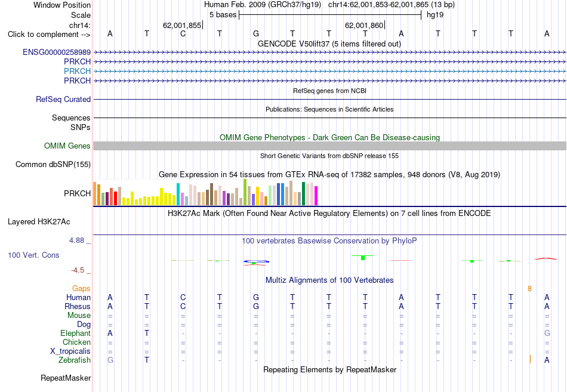Click the Chicken species label
Image resolution: width=567 pixels, height=392 pixels.
(x=76, y=342)
